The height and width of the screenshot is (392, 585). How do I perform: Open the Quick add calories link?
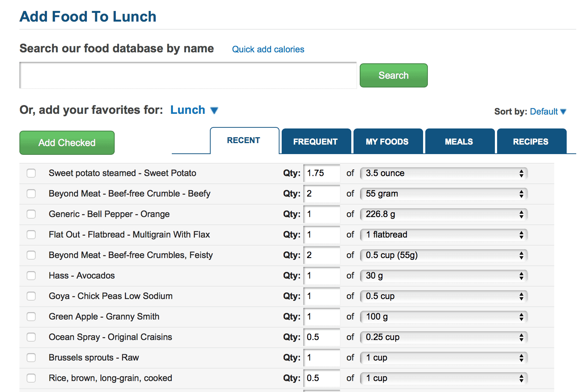tap(268, 49)
